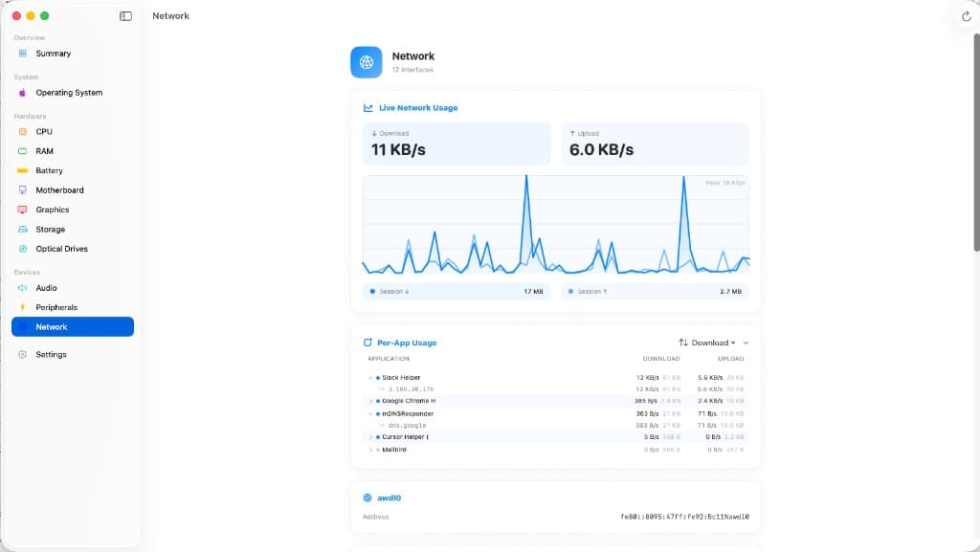This screenshot has height=552, width=980.
Task: Click the Graphics display icon
Action: (23, 210)
